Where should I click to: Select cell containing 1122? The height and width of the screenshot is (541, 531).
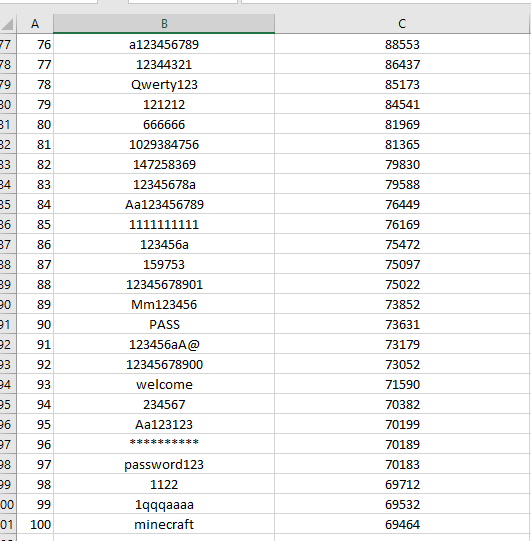(x=164, y=484)
